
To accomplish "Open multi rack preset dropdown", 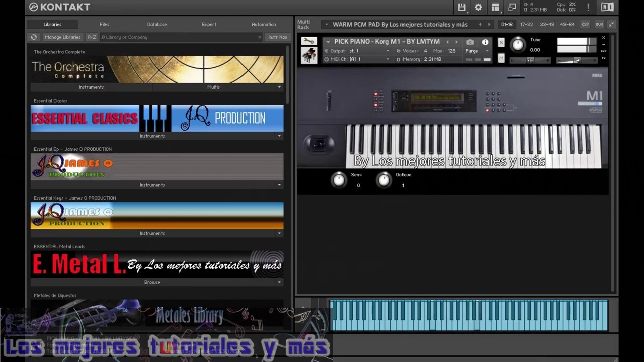I will (x=326, y=24).
